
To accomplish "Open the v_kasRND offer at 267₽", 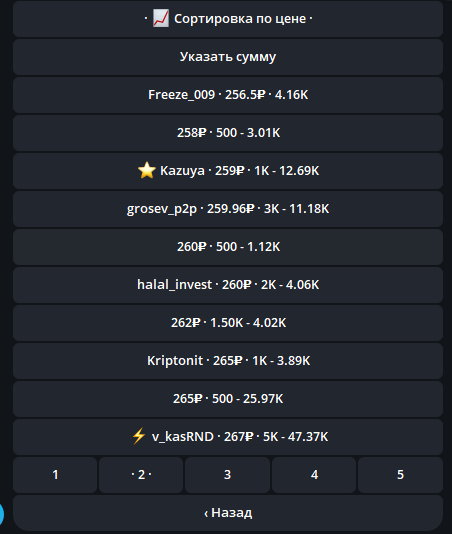I will (228, 437).
